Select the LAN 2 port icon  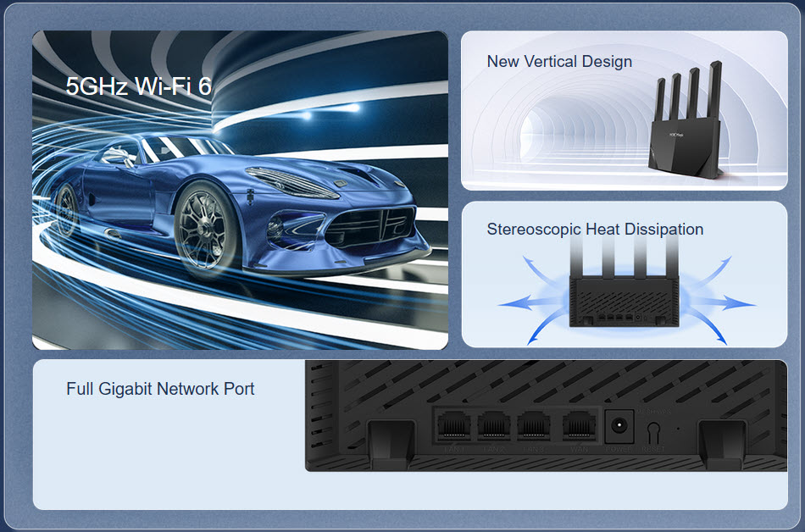pos(493,425)
